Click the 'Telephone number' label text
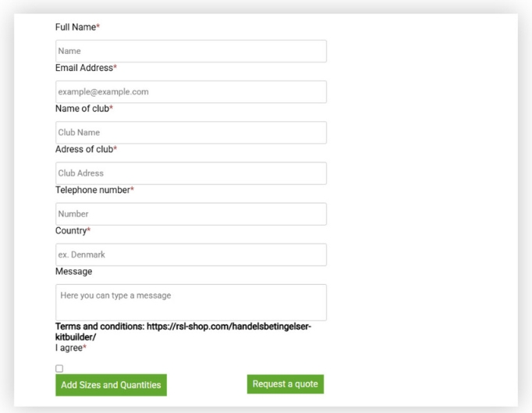The image size is (532, 413). pos(92,190)
